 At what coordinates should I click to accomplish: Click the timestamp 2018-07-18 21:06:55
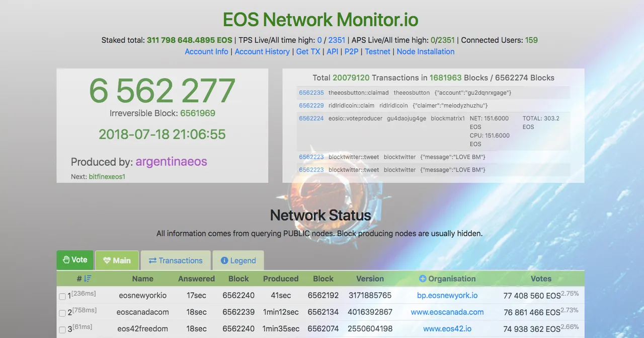pyautogui.click(x=162, y=134)
